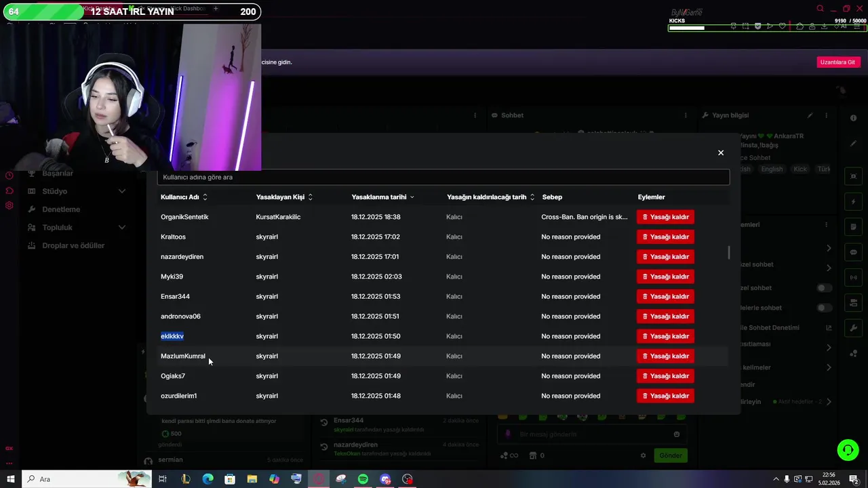Expand the Aktif hedefler chevron

(x=829, y=402)
